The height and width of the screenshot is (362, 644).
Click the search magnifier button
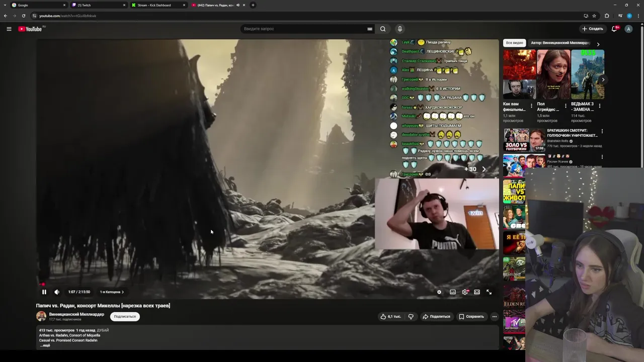click(x=383, y=29)
